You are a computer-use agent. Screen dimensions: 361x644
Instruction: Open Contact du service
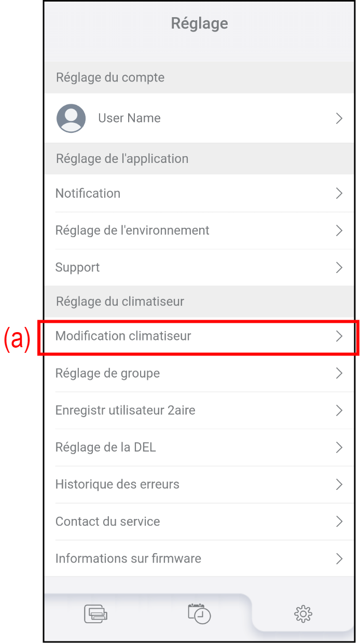108,522
